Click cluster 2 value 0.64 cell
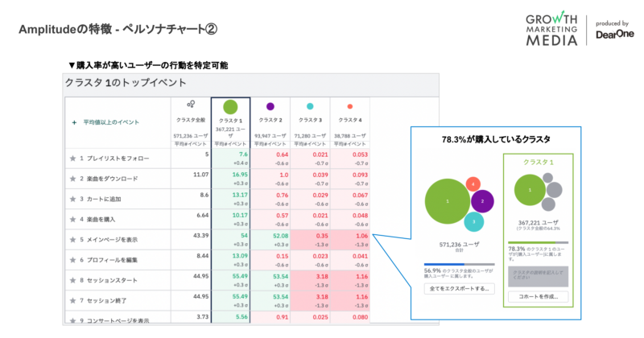644x338 pixels. click(x=270, y=159)
